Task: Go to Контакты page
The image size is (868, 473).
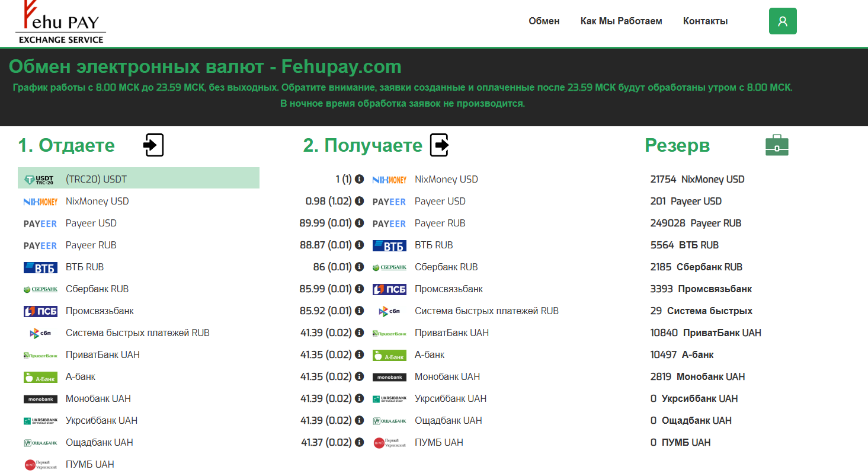Action: pyautogui.click(x=705, y=21)
